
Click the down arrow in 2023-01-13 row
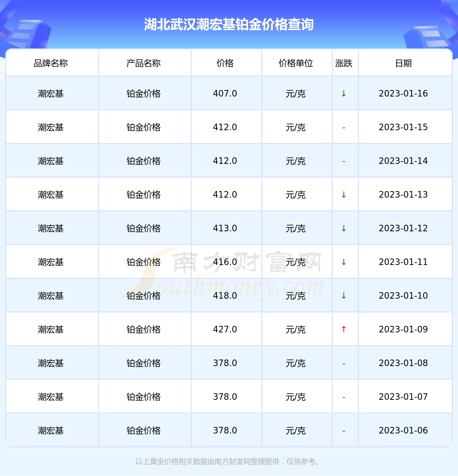point(344,195)
